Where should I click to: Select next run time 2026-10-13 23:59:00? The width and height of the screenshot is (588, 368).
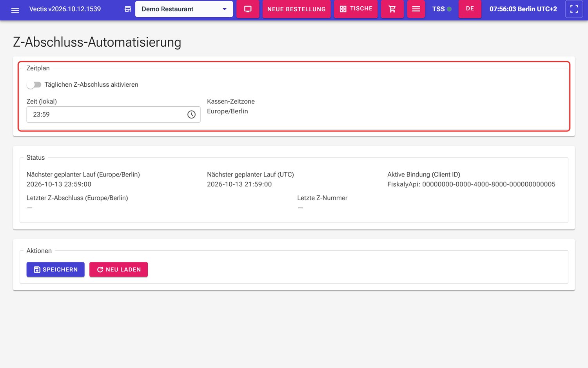point(59,184)
